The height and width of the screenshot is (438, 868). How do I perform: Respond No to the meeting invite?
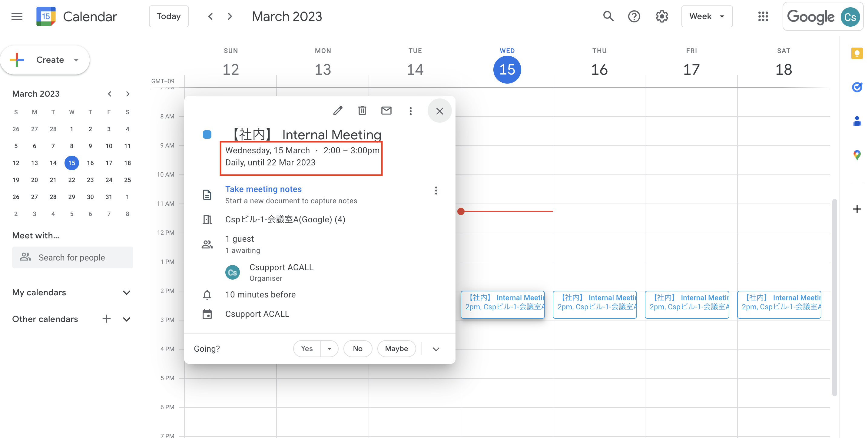pyautogui.click(x=357, y=348)
